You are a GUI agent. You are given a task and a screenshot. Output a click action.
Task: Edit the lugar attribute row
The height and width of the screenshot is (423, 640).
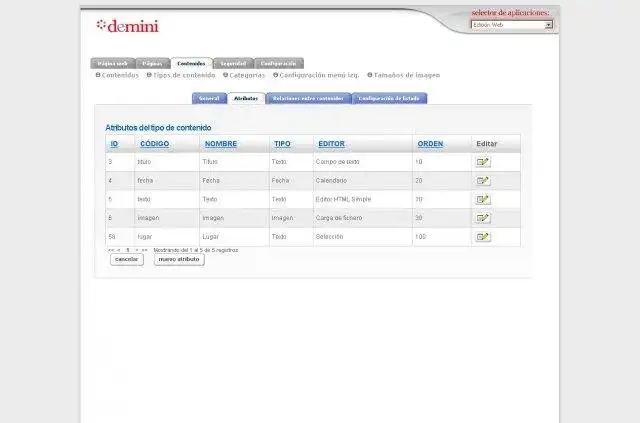tap(483, 237)
